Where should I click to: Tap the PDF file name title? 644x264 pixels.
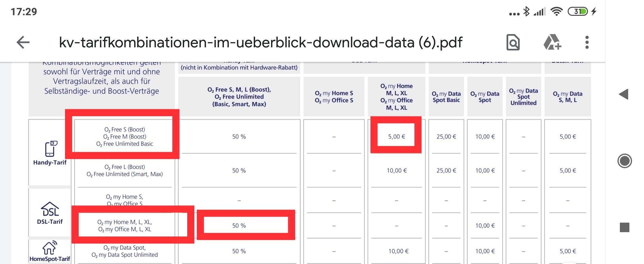coord(261,42)
